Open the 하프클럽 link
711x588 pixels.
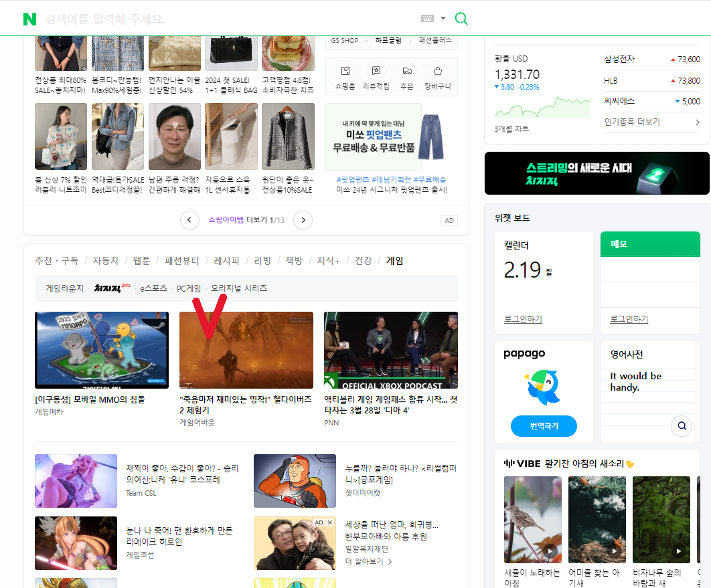point(388,40)
